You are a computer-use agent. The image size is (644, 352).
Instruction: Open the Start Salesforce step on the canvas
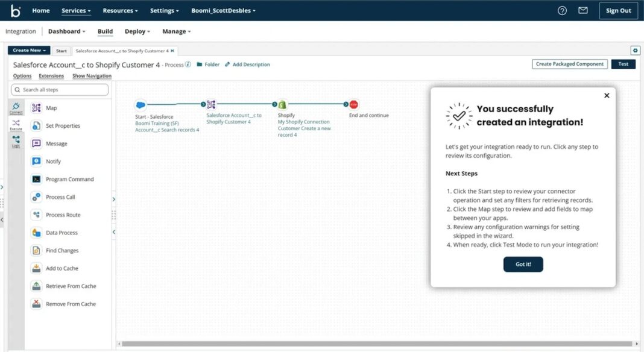point(140,103)
